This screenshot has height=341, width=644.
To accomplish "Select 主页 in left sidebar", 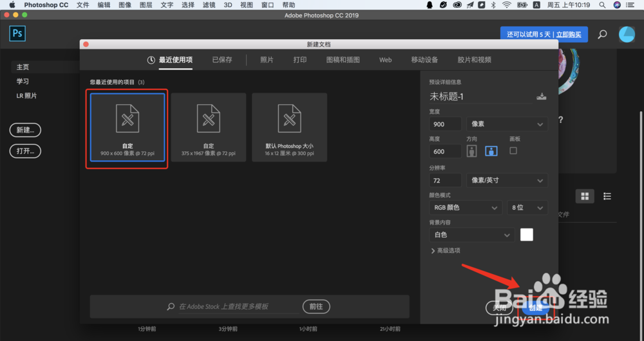I will (23, 67).
